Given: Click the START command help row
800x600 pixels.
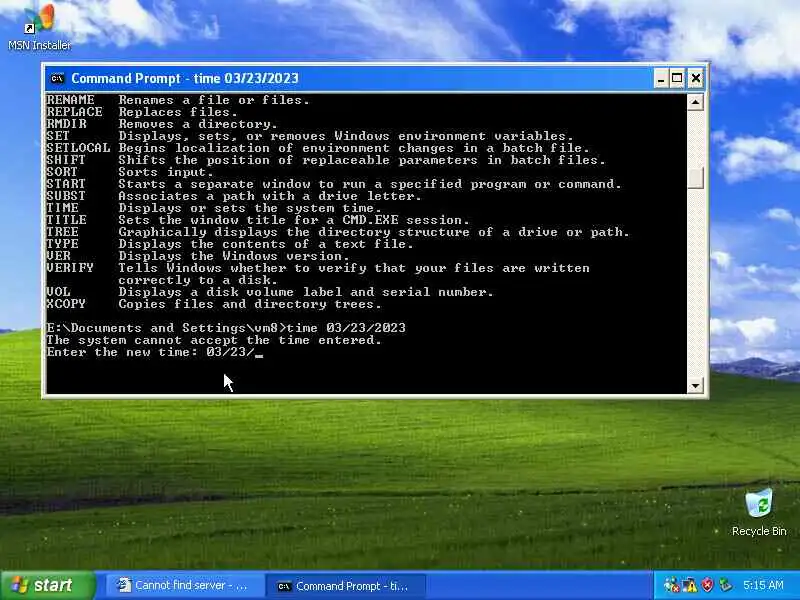Looking at the screenshot, I should 334,184.
